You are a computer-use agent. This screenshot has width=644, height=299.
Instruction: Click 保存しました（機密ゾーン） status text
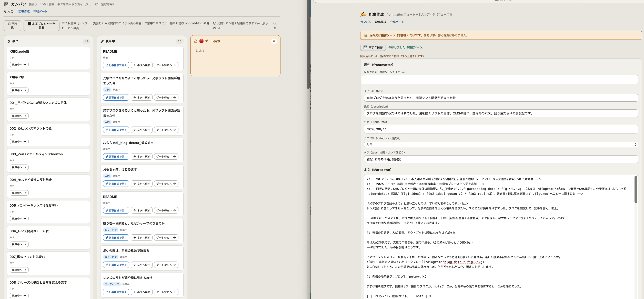coord(406,47)
